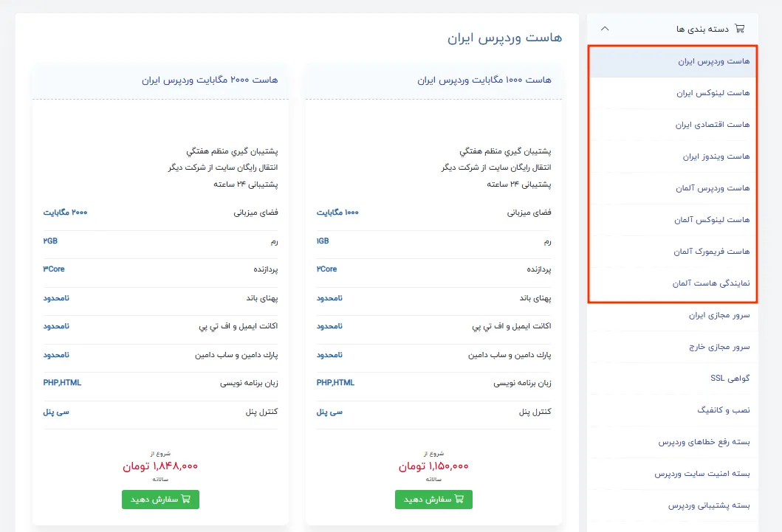The width and height of the screenshot is (782, 532).
Task: Open سرور مجازی خارج category
Action: pyautogui.click(x=673, y=347)
